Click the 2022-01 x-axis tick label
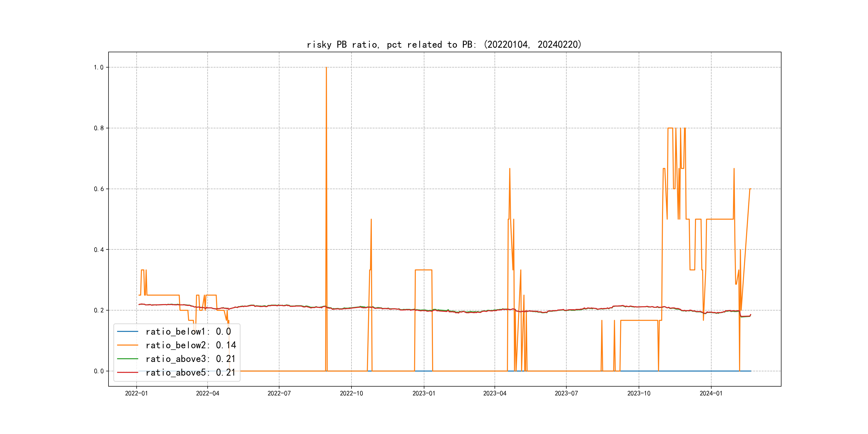The image size is (868, 434). (x=136, y=393)
